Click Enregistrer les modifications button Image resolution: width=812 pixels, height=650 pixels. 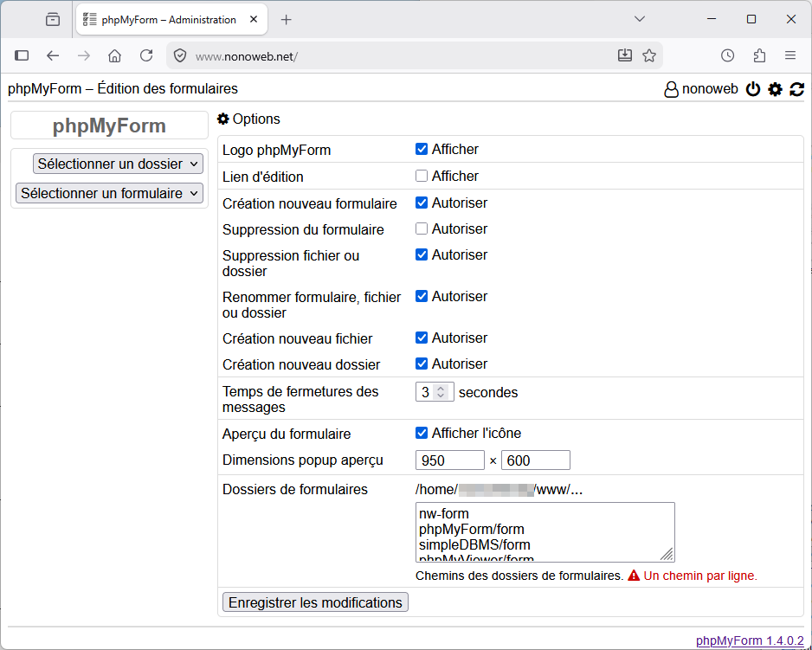[x=315, y=602]
